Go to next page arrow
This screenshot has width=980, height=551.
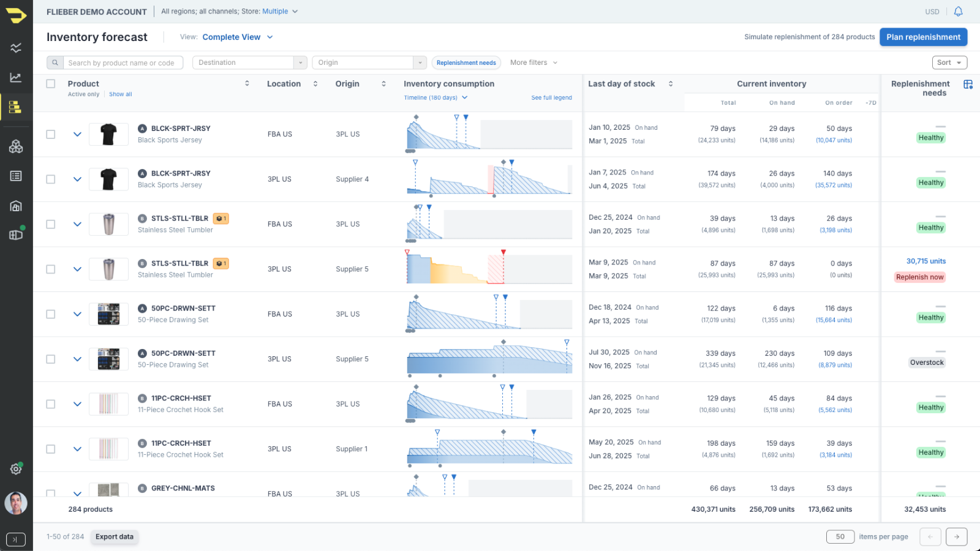pos(956,537)
